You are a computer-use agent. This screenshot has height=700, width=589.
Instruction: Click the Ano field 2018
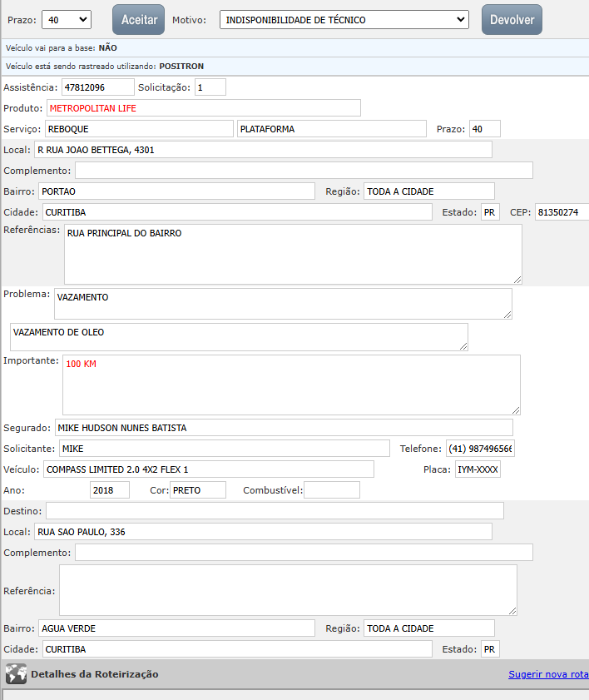110,489
